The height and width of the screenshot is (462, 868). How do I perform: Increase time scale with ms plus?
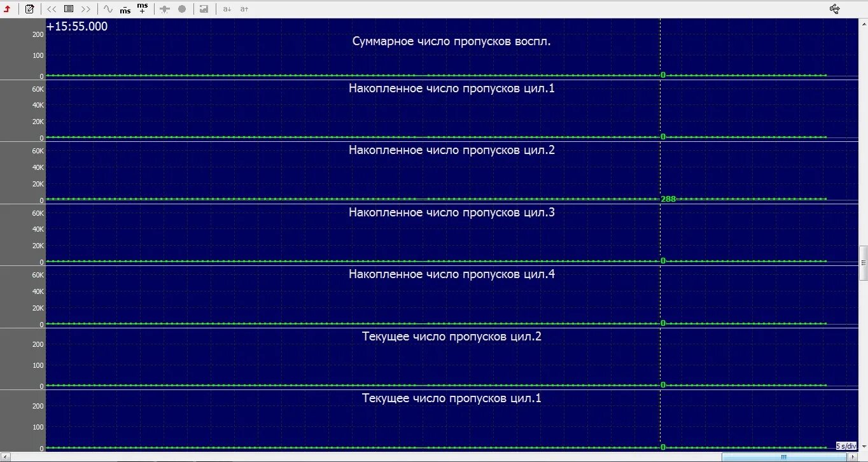click(x=143, y=8)
